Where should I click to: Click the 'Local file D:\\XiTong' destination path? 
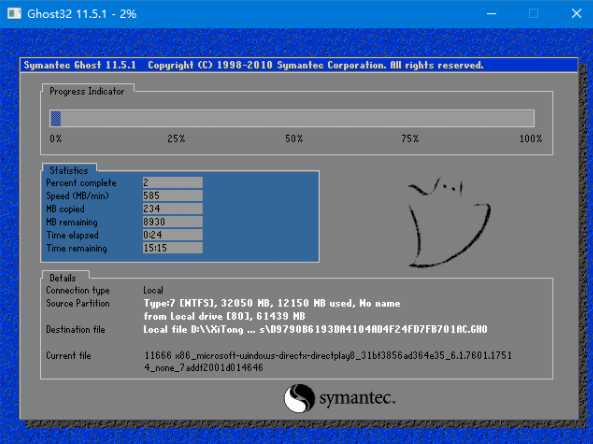pyautogui.click(x=315, y=329)
